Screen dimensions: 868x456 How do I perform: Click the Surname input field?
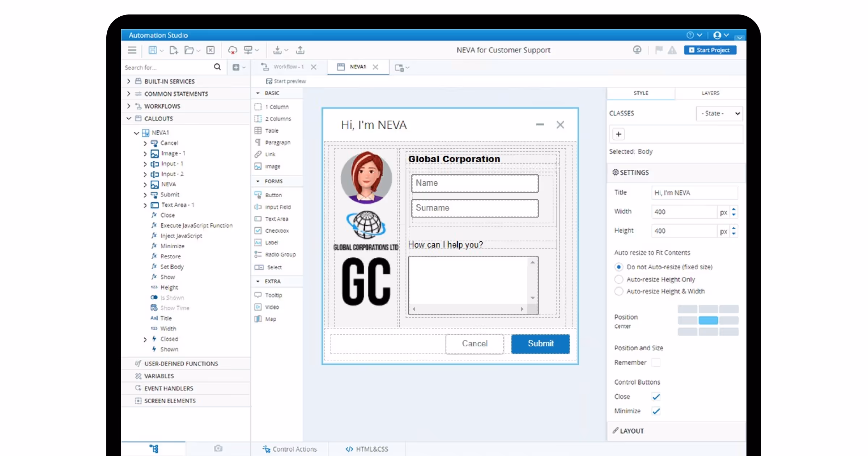pyautogui.click(x=475, y=208)
